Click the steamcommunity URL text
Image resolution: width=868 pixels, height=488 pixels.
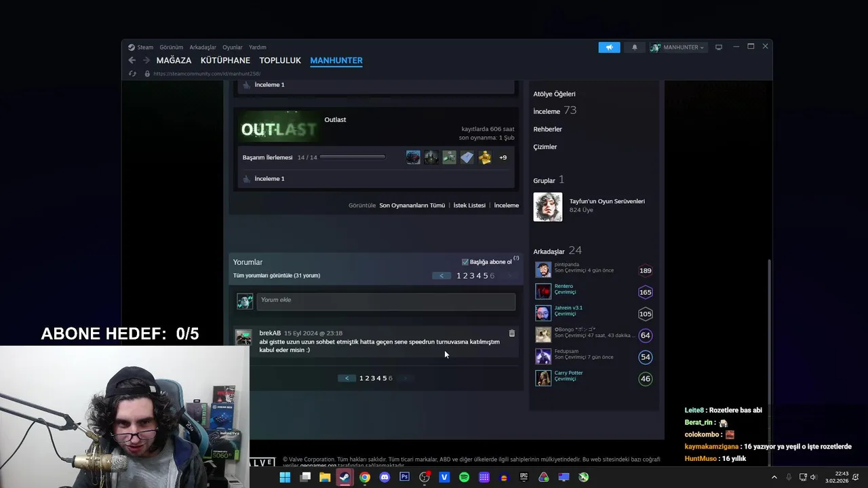pos(207,73)
